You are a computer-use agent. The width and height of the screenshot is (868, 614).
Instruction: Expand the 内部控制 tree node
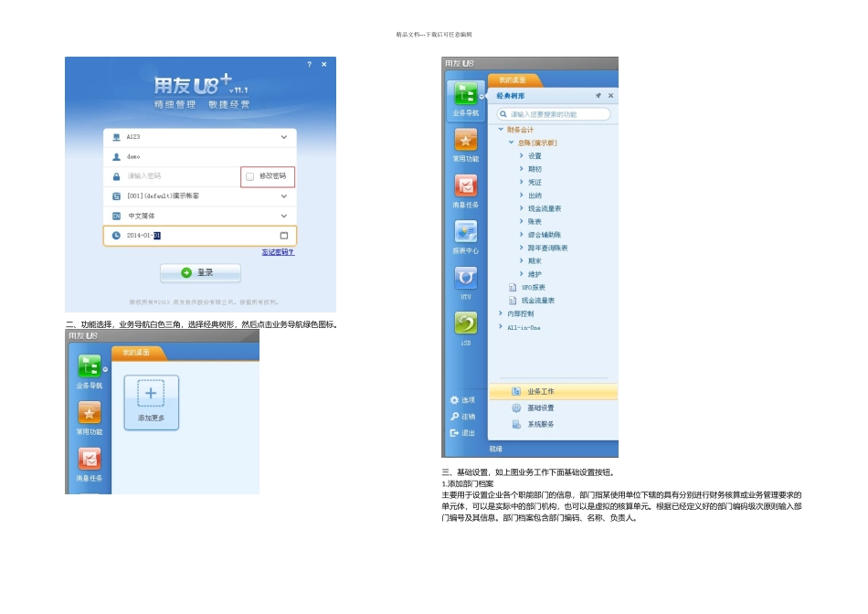(501, 313)
